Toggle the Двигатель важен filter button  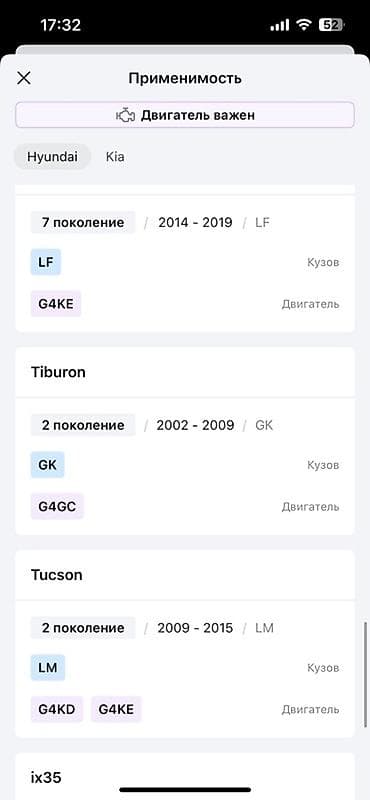point(185,115)
